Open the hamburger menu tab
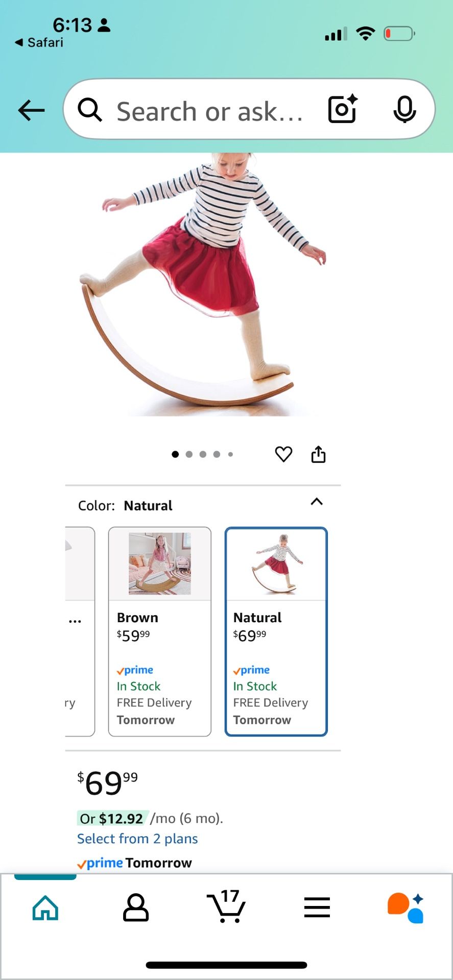This screenshot has height=980, width=453. coord(317,907)
